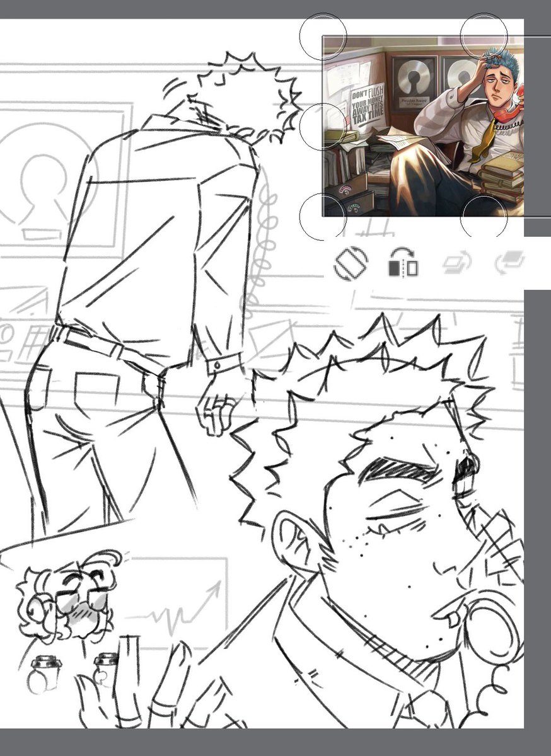551x756 pixels.
Task: Click the bottom-left corner transform handle circle
Action: pyautogui.click(x=323, y=217)
